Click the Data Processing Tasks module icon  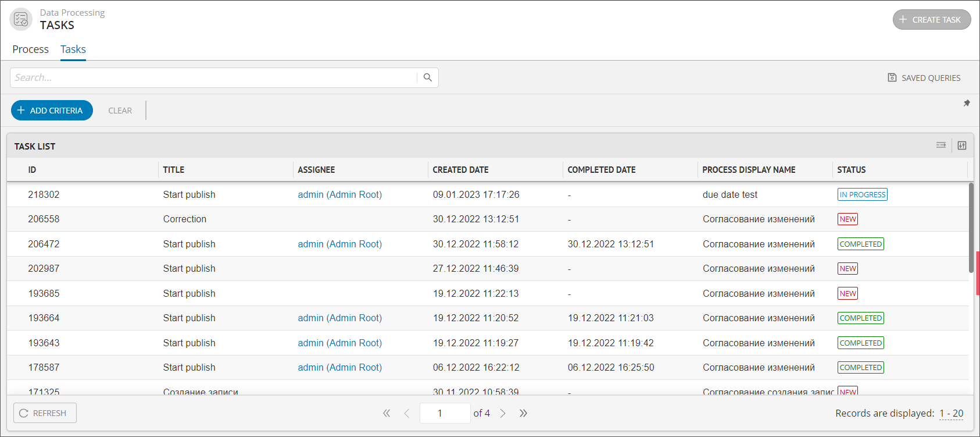pos(21,19)
